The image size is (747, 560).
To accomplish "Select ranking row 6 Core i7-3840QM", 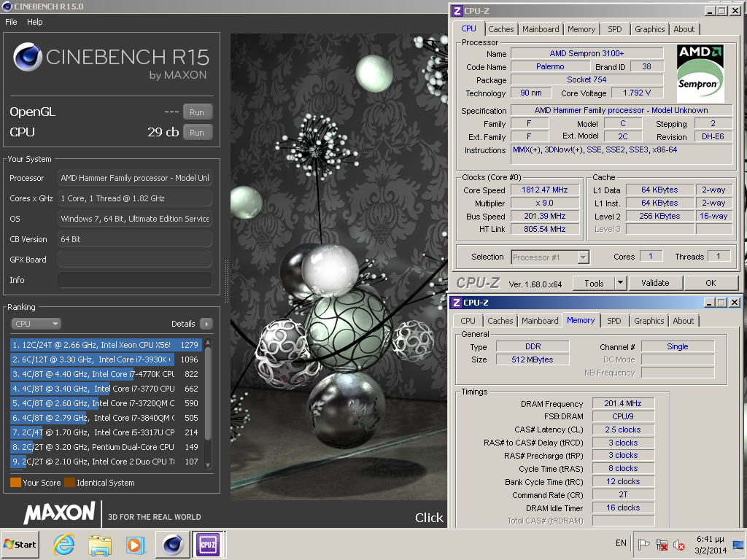I will (x=106, y=418).
